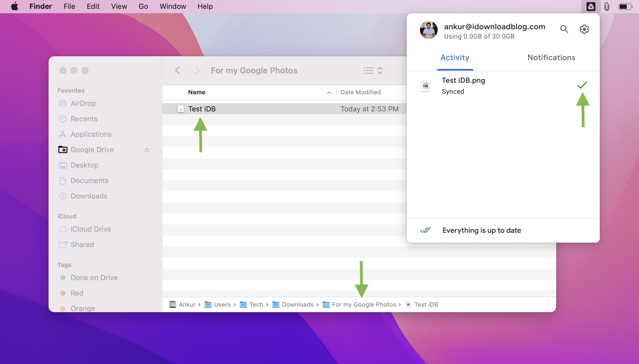Image resolution: width=639 pixels, height=364 pixels.
Task: Open the Window menu
Action: [x=173, y=6]
